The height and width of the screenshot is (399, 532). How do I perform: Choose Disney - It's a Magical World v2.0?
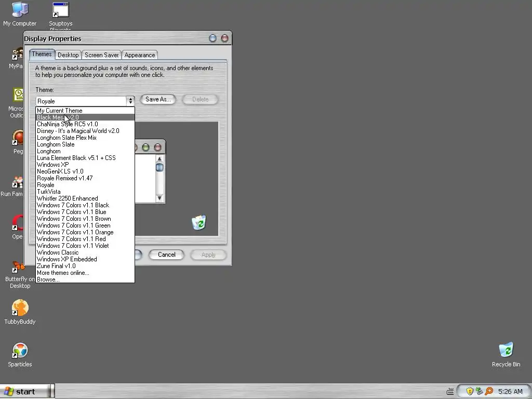coord(85,131)
